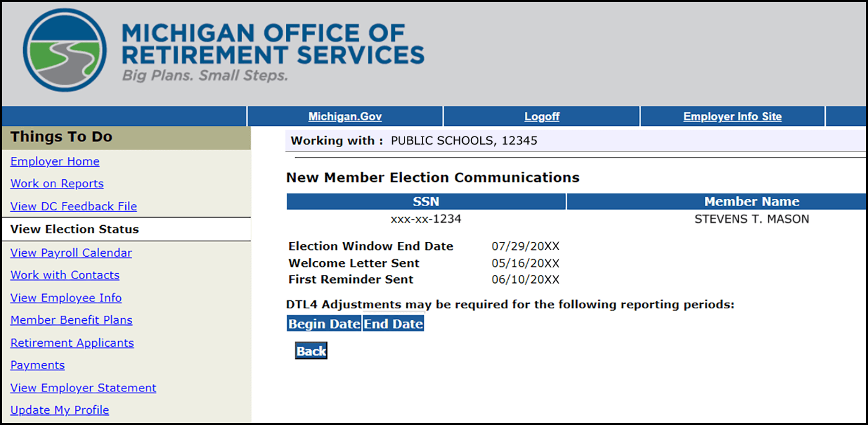
Task: Open View Employee Info
Action: 66,298
